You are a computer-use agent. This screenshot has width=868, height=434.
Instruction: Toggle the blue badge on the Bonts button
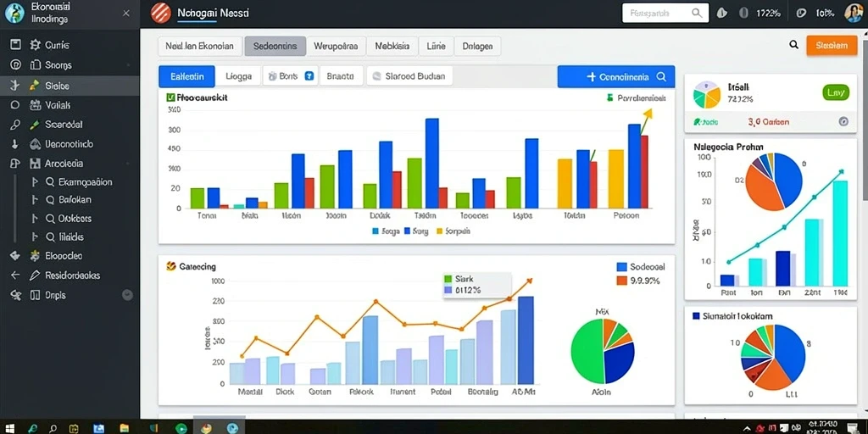(309, 76)
